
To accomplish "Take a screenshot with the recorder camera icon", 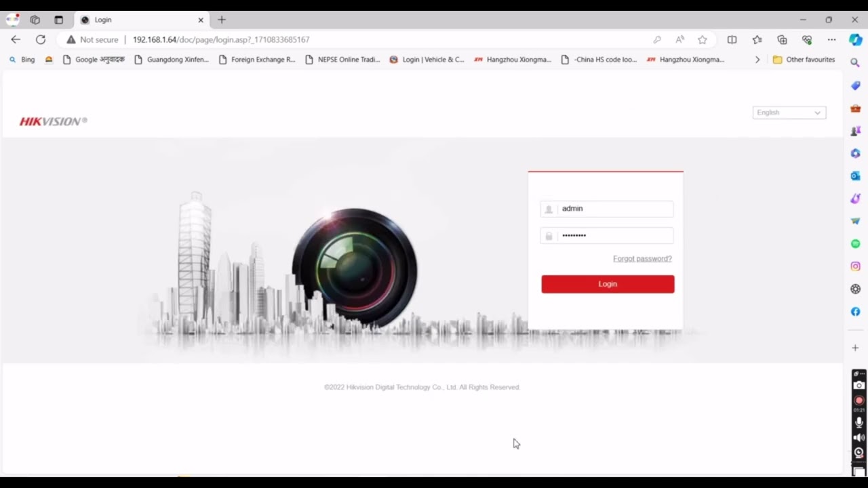I will (859, 386).
